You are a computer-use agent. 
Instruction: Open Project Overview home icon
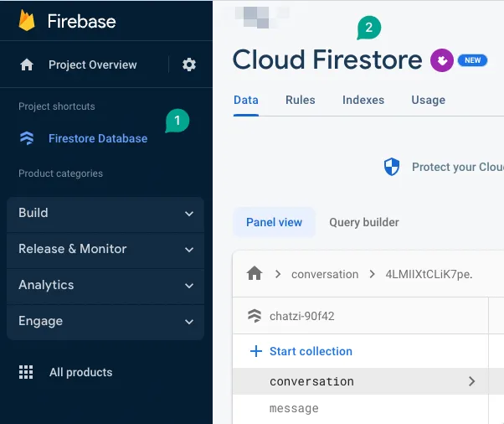click(x=27, y=65)
